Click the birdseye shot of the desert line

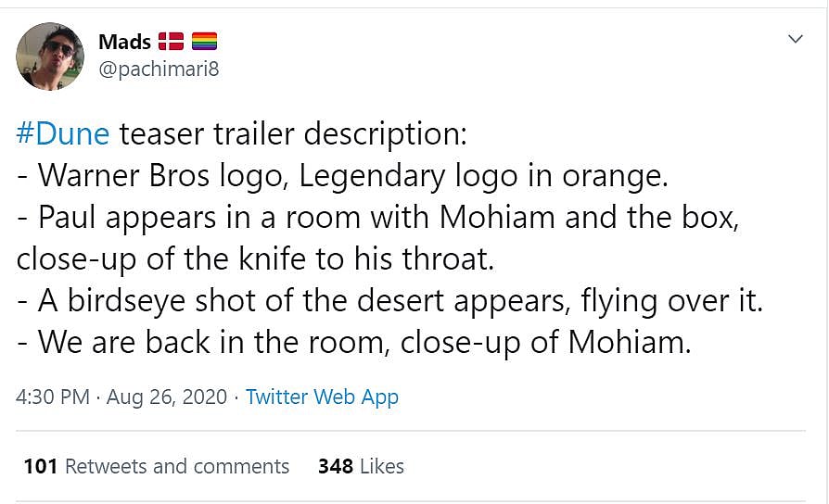[x=389, y=300]
